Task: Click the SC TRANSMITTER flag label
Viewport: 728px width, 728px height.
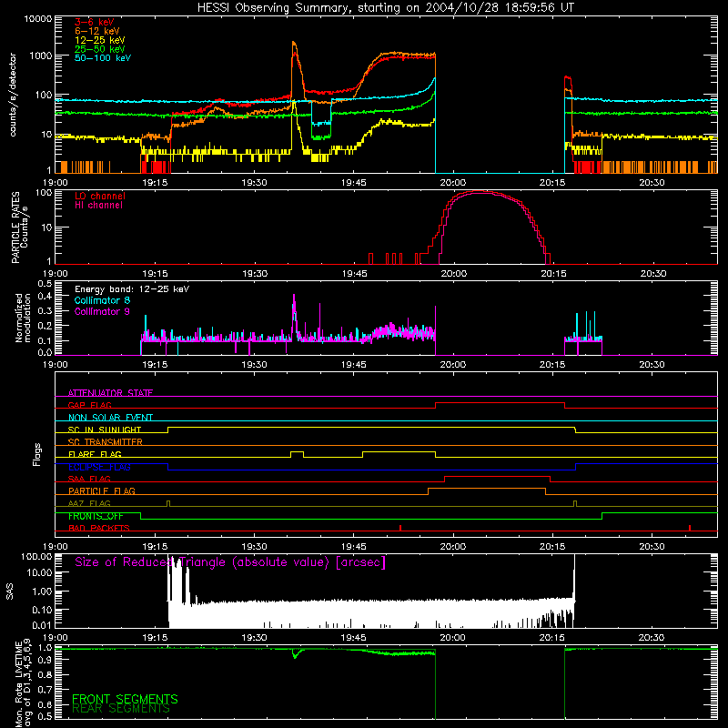Action: pos(105,441)
